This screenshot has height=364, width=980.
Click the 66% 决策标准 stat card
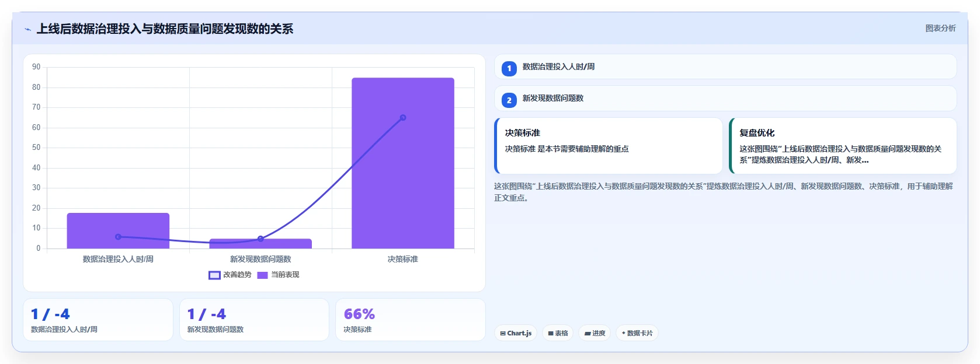pyautogui.click(x=411, y=320)
